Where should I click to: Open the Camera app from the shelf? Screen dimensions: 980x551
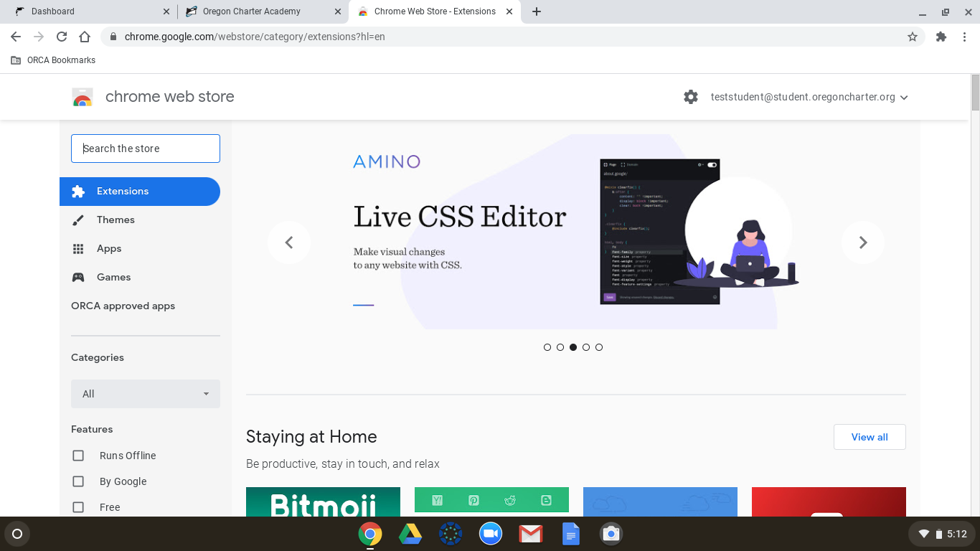611,534
